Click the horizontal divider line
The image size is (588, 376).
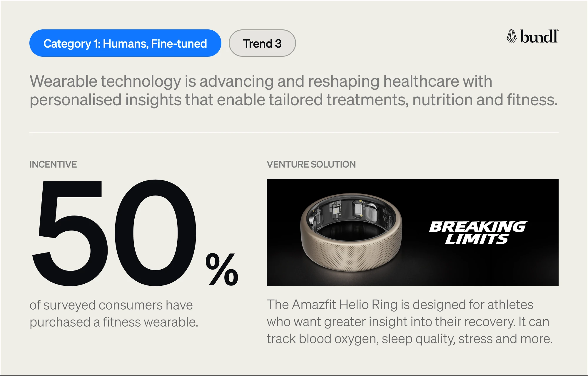(294, 132)
